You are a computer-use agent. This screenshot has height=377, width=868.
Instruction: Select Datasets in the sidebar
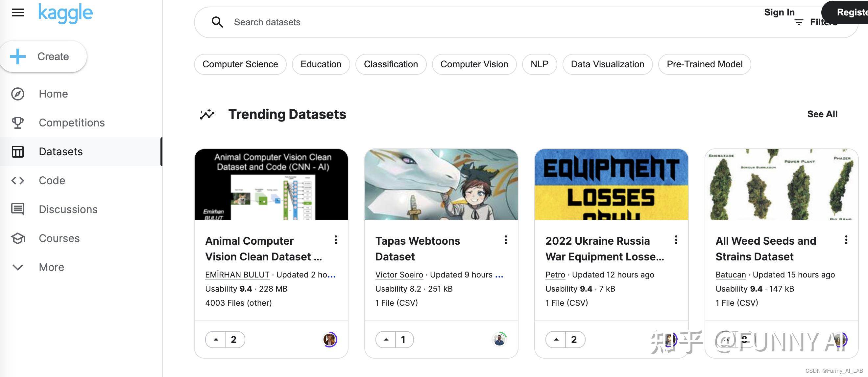click(x=81, y=152)
